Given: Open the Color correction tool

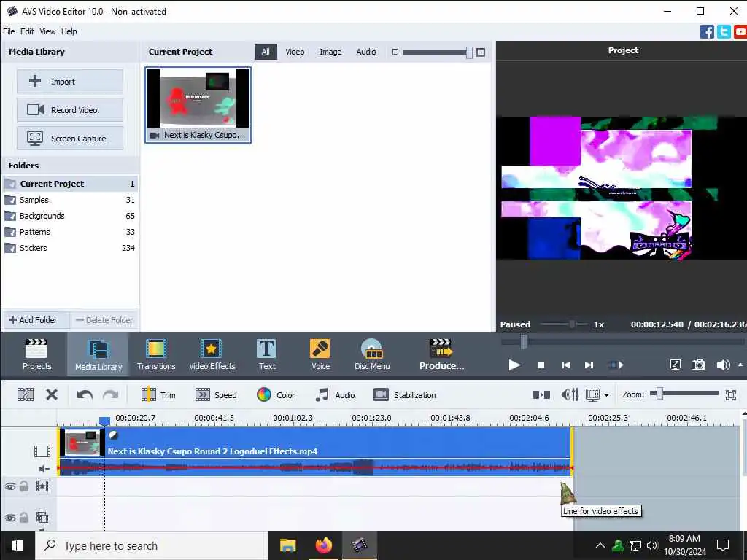Looking at the screenshot, I should click(276, 394).
